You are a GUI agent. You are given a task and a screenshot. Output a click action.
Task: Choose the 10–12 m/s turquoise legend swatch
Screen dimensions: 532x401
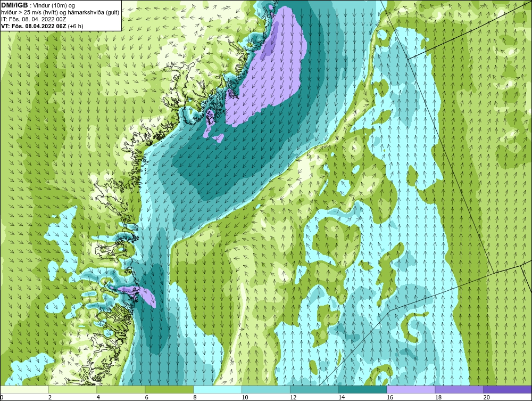point(266,389)
